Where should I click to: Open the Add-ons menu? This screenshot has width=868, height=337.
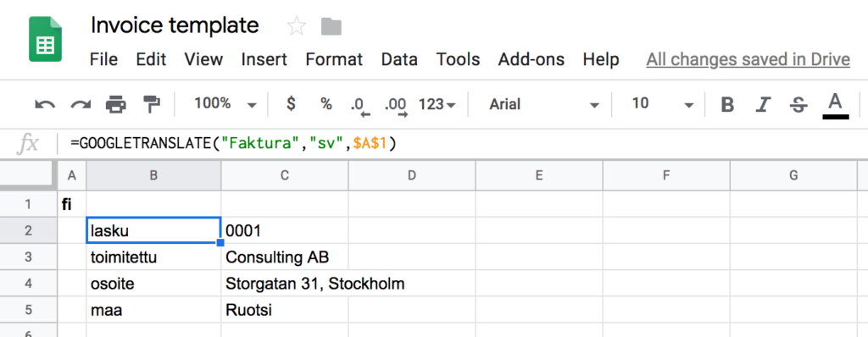pos(531,59)
